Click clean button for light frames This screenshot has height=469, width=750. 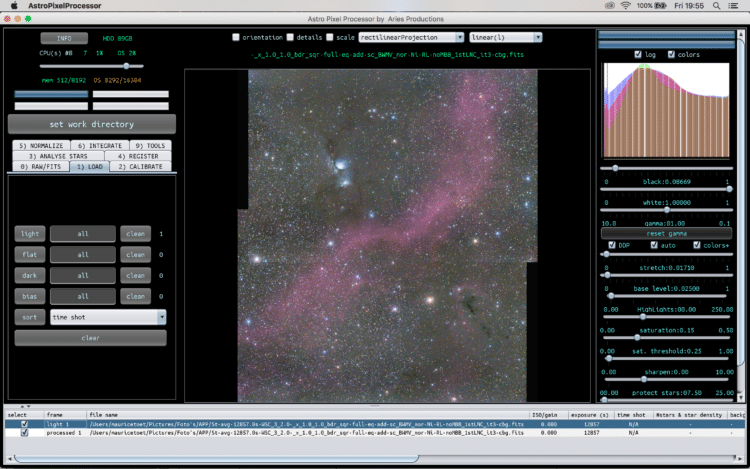(x=135, y=234)
